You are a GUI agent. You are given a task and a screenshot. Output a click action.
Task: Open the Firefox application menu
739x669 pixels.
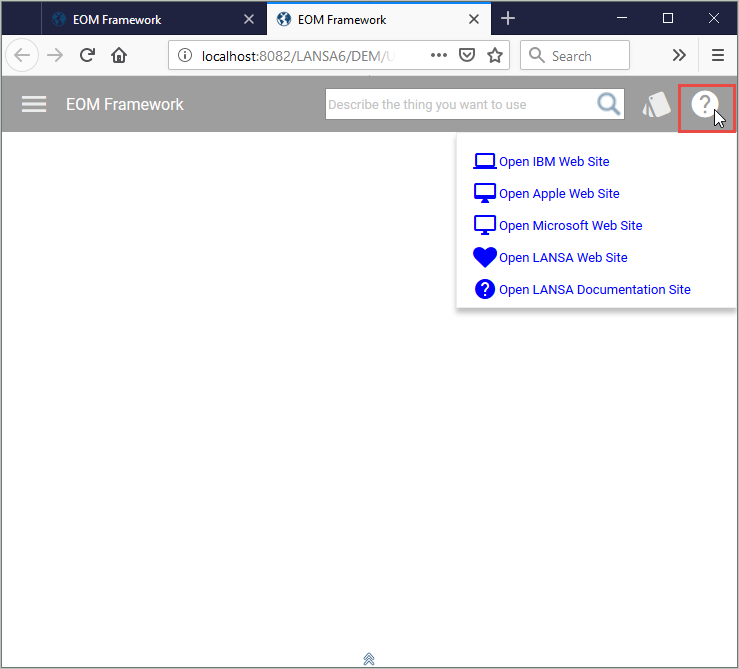coord(718,56)
